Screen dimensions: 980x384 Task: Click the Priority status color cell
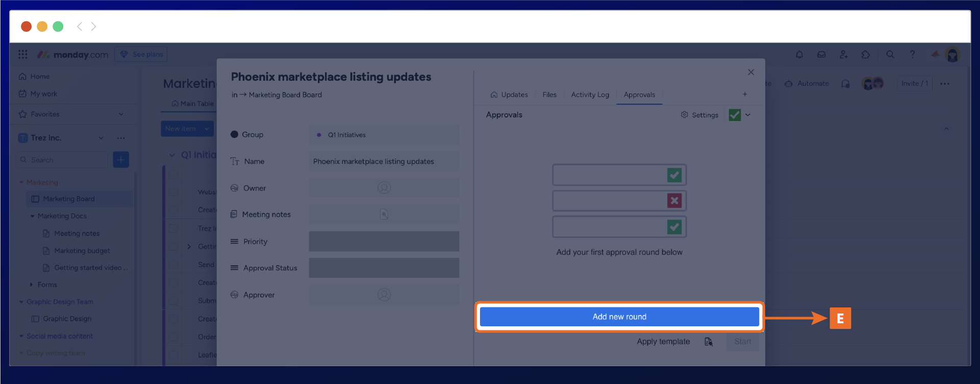pyautogui.click(x=384, y=242)
